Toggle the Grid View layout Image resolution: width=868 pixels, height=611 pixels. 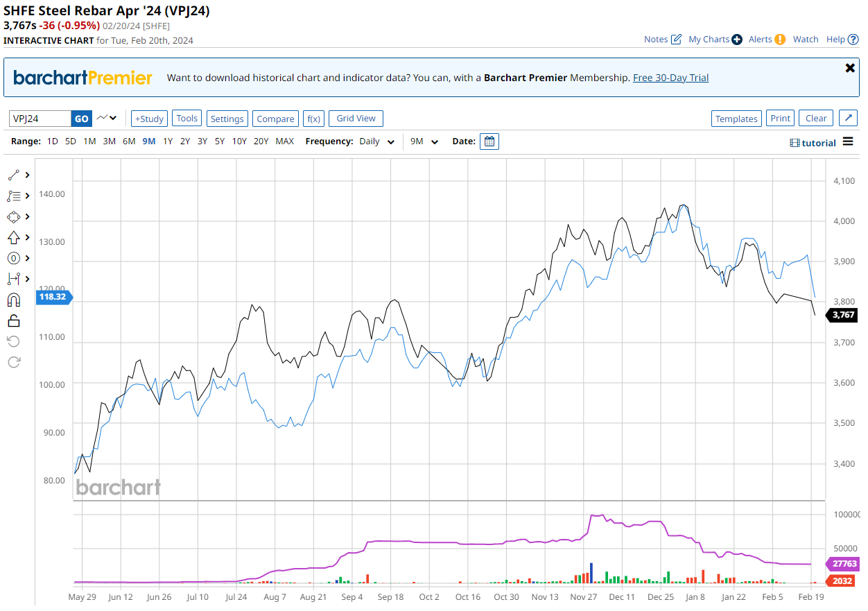pyautogui.click(x=356, y=119)
